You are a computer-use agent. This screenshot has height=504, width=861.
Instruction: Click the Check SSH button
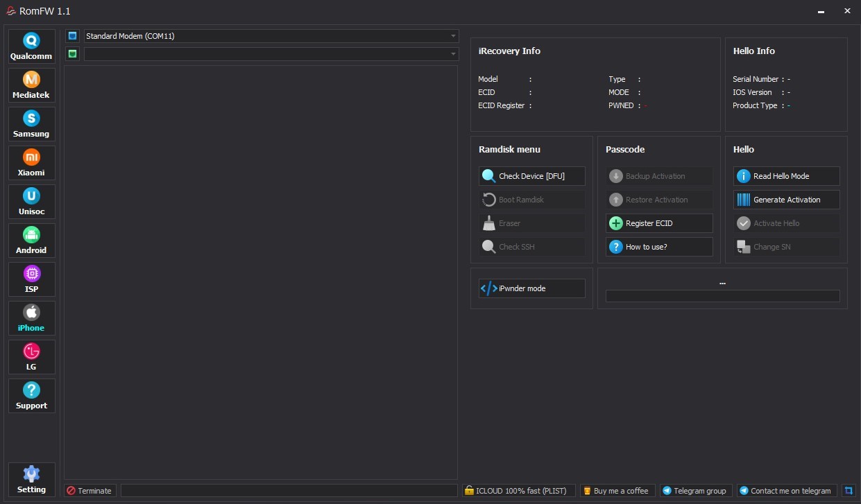pyautogui.click(x=531, y=247)
